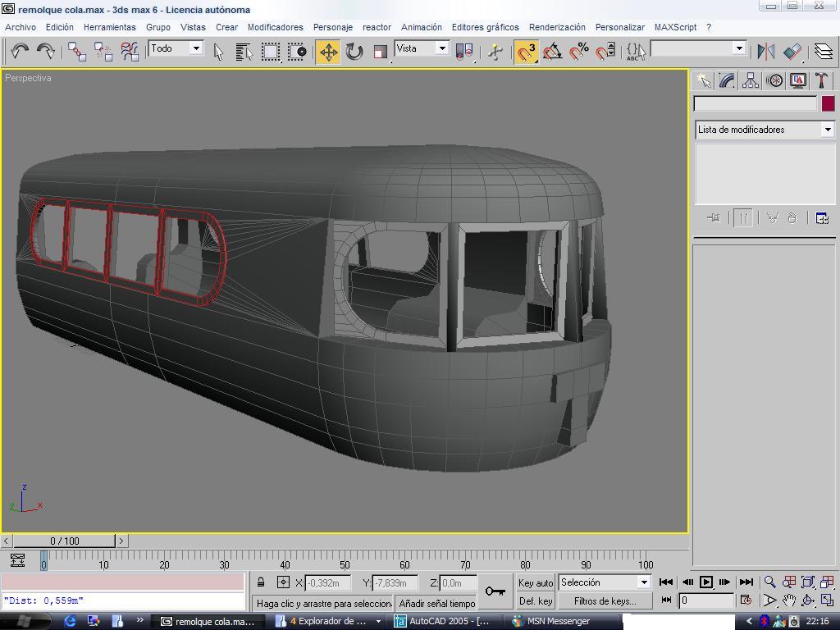Image resolution: width=840 pixels, height=630 pixels.
Task: Toggle the 3D snaps magnet button
Action: [x=526, y=52]
